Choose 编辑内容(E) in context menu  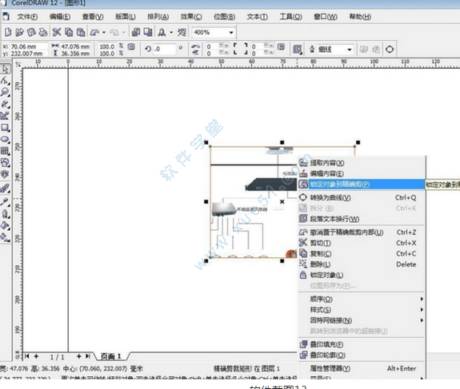(362, 173)
